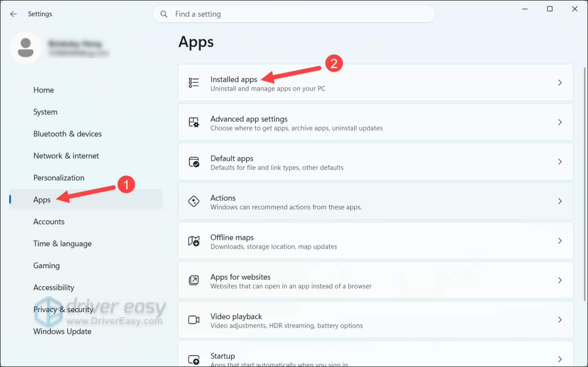588x367 pixels.
Task: Open Startup settings page
Action: coord(375,354)
